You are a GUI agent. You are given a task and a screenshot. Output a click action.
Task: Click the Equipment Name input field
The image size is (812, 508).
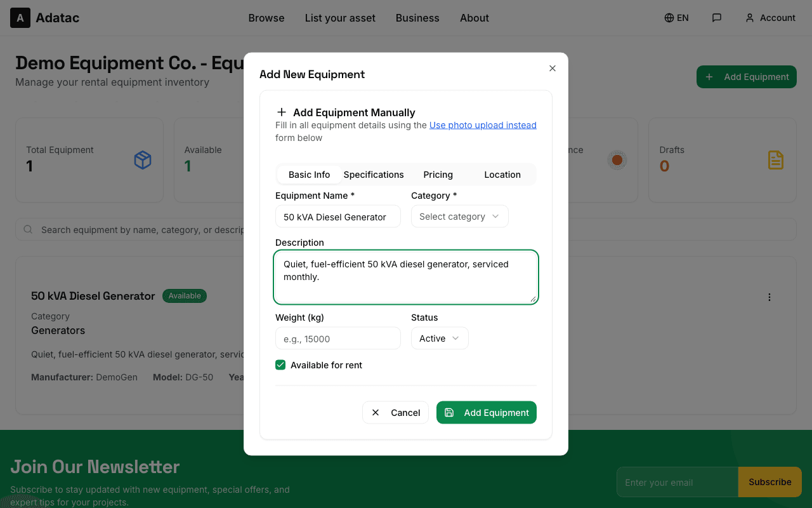pyautogui.click(x=338, y=217)
